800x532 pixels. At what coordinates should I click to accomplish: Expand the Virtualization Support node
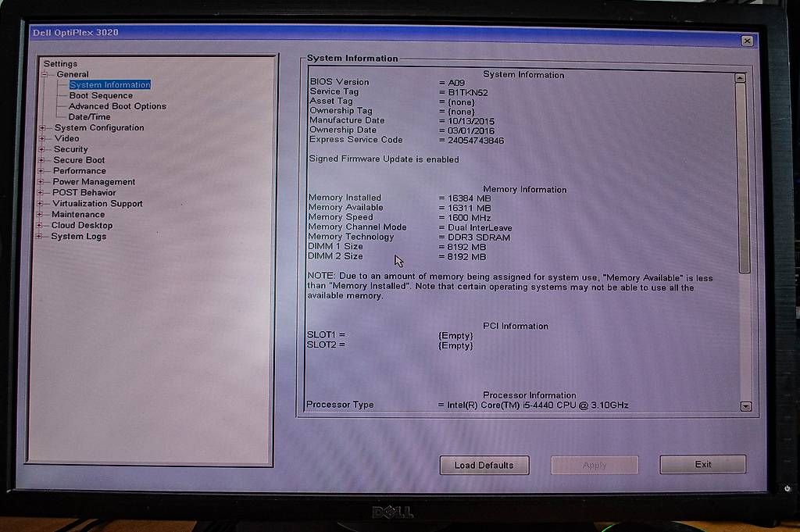[40, 204]
